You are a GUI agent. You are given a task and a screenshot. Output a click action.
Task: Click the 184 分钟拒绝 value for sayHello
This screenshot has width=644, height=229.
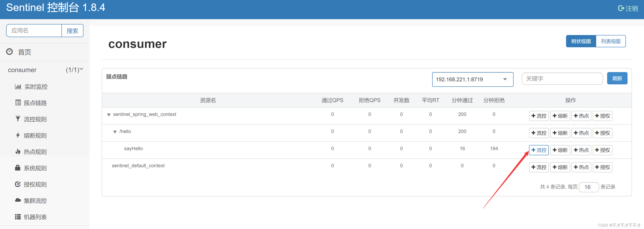[494, 148]
